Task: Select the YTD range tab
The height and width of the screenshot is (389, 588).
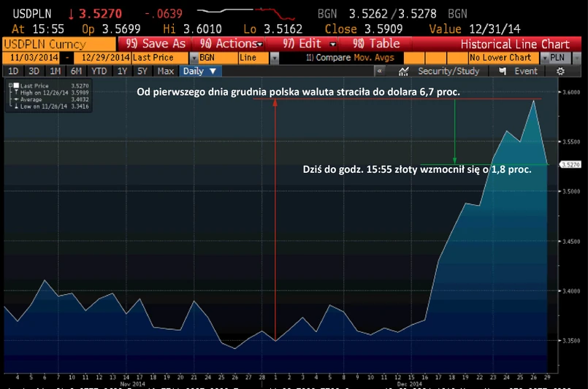Action: 99,72
